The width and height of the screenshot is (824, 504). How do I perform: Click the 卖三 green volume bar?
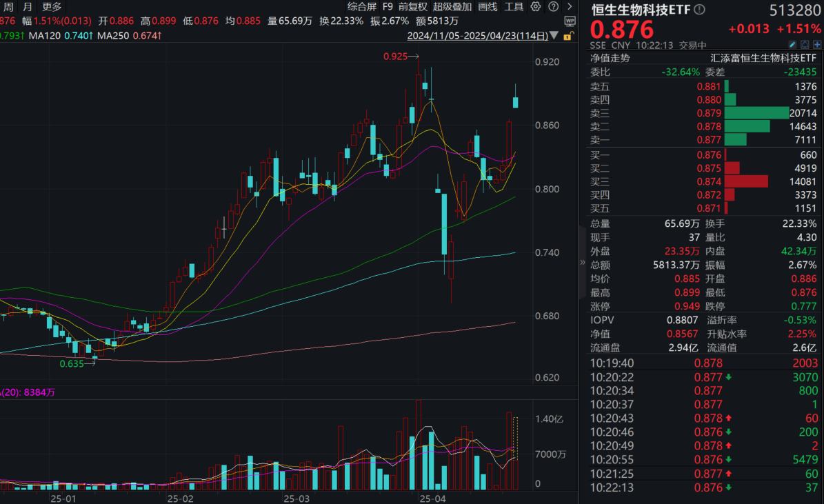tap(756, 113)
